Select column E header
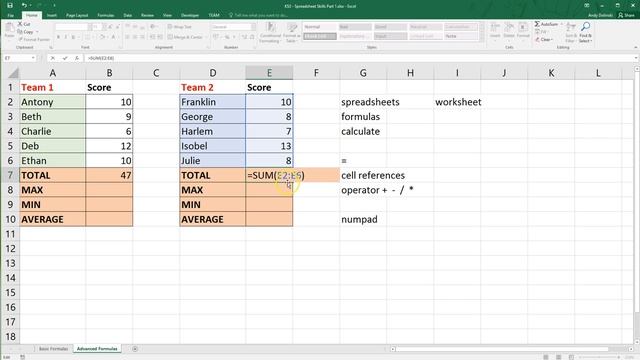Image resolution: width=640 pixels, height=360 pixels. (x=269, y=73)
